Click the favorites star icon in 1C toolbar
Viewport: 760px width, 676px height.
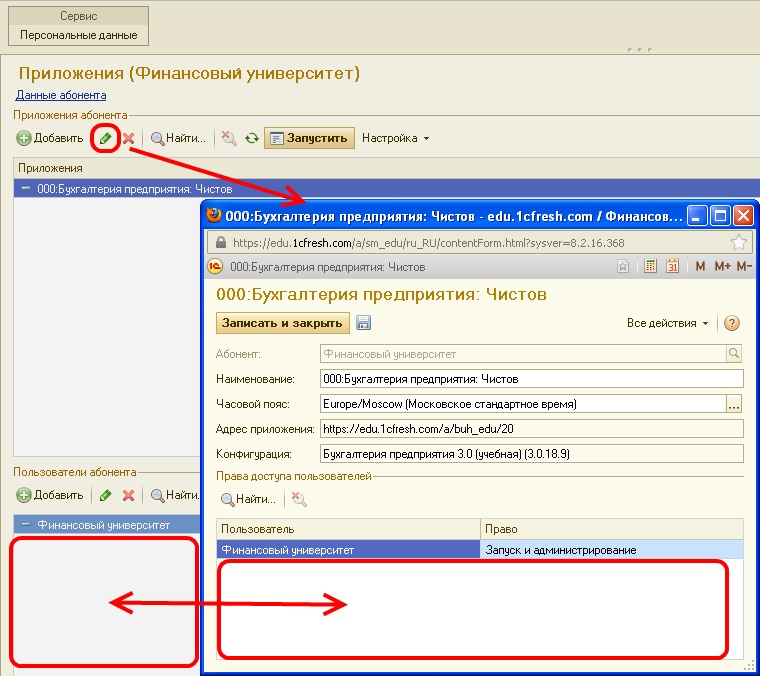[623, 266]
